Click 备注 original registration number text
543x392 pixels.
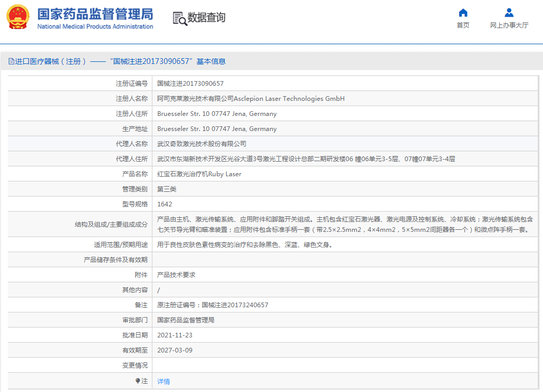213,305
